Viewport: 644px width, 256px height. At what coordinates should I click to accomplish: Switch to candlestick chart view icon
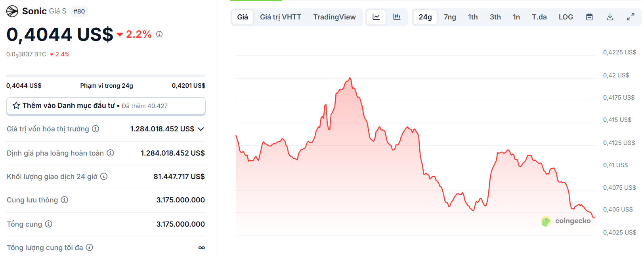(397, 17)
